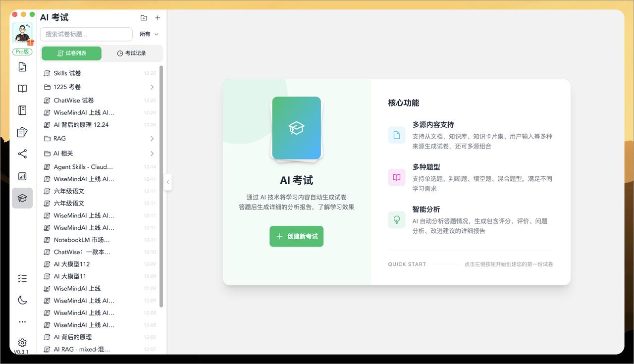Click inside the exam search input field

pos(86,34)
